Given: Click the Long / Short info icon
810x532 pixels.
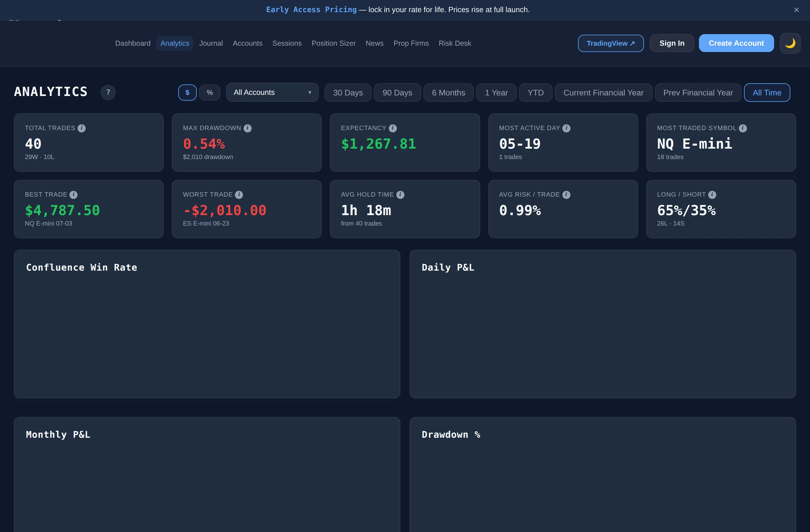Looking at the screenshot, I should point(712,195).
